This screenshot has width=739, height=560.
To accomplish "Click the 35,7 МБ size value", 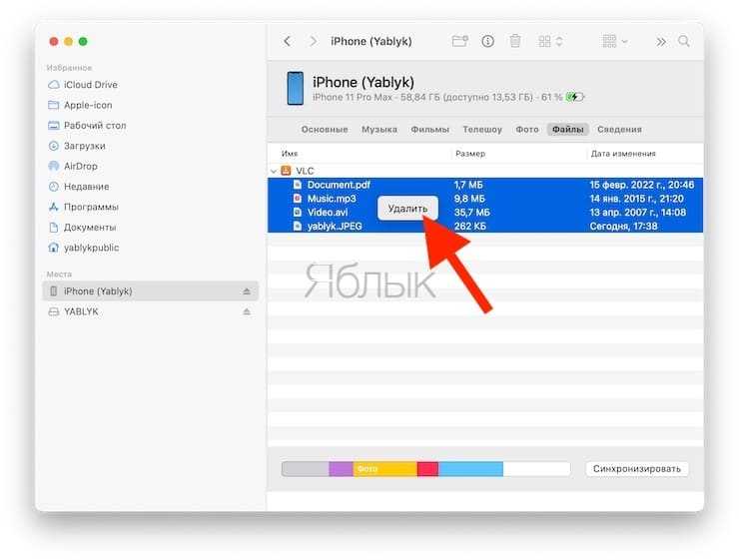I will (x=471, y=213).
